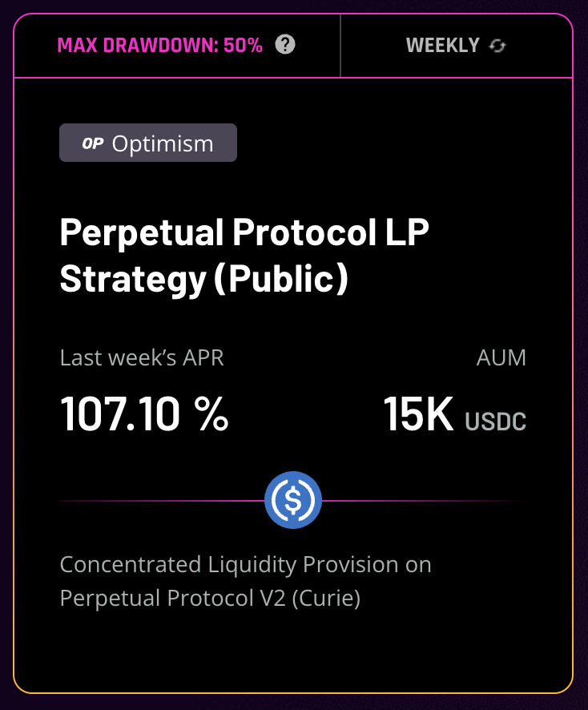The width and height of the screenshot is (588, 710).
Task: Click the USDC coin icon on the divider
Action: point(293,501)
